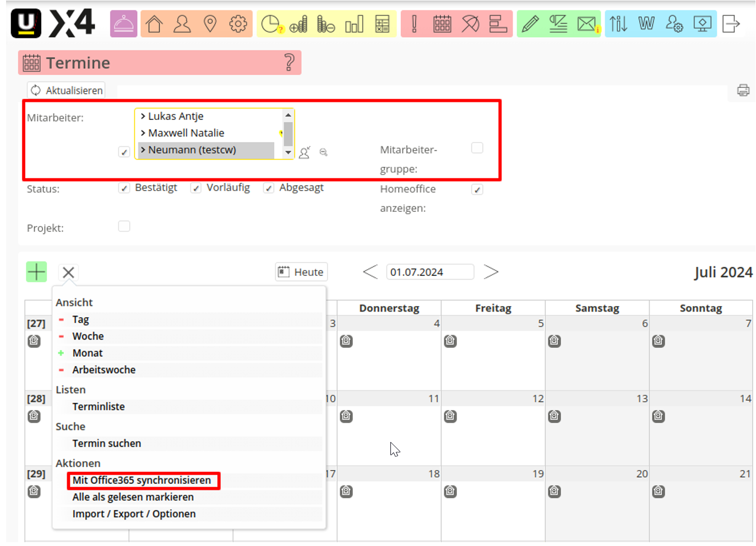Go to next month using right arrow
This screenshot has width=756, height=546.
[x=491, y=272]
